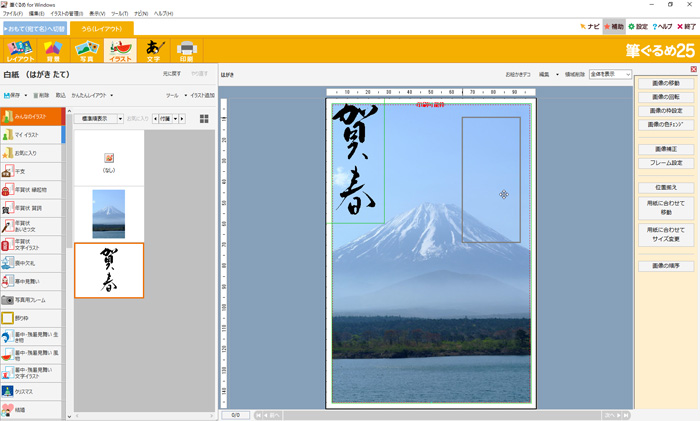Toggle the 補助 (Assist) panel button
Viewport: 700px width, 421px height.
coord(613,27)
